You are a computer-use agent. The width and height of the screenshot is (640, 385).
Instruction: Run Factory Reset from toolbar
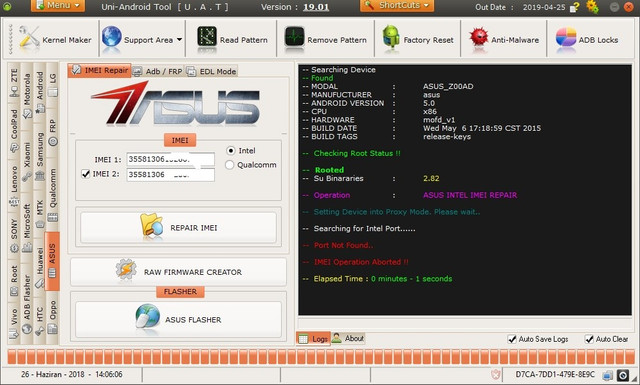click(418, 40)
